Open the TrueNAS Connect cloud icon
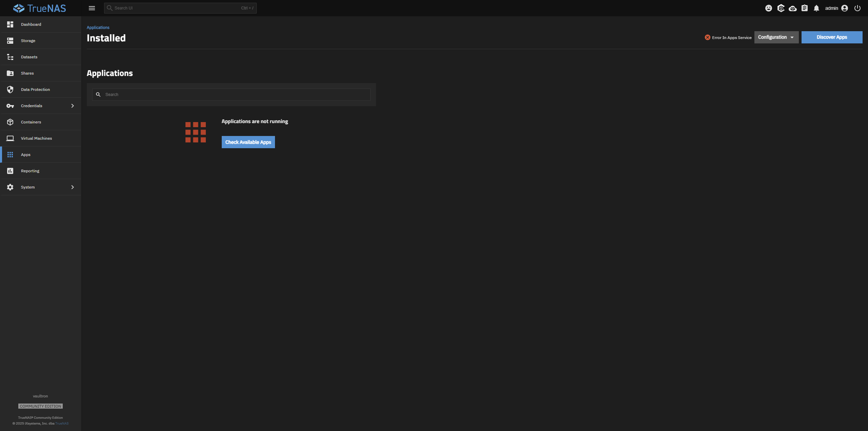Image resolution: width=868 pixels, height=431 pixels. 792,8
